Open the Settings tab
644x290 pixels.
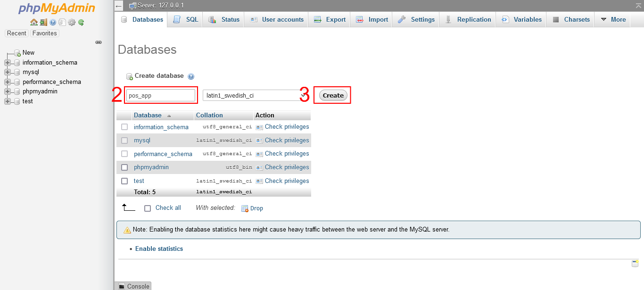[x=416, y=20]
